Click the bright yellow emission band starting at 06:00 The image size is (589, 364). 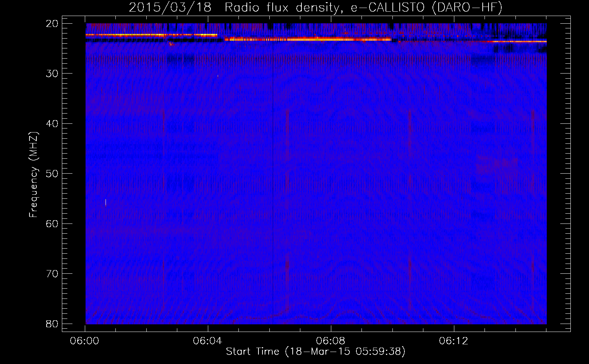click(151, 35)
